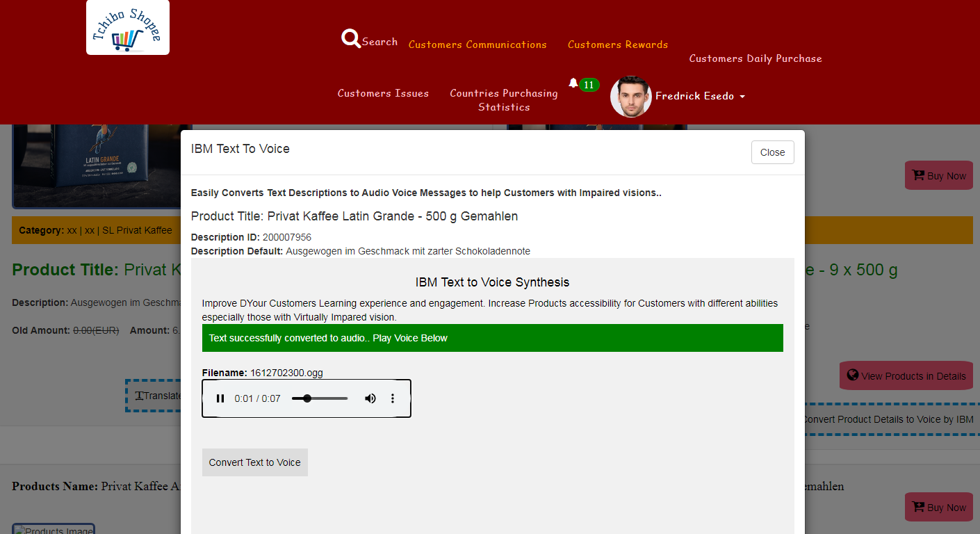Click the top Buy Now button
The width and height of the screenshot is (980, 534).
click(x=939, y=175)
